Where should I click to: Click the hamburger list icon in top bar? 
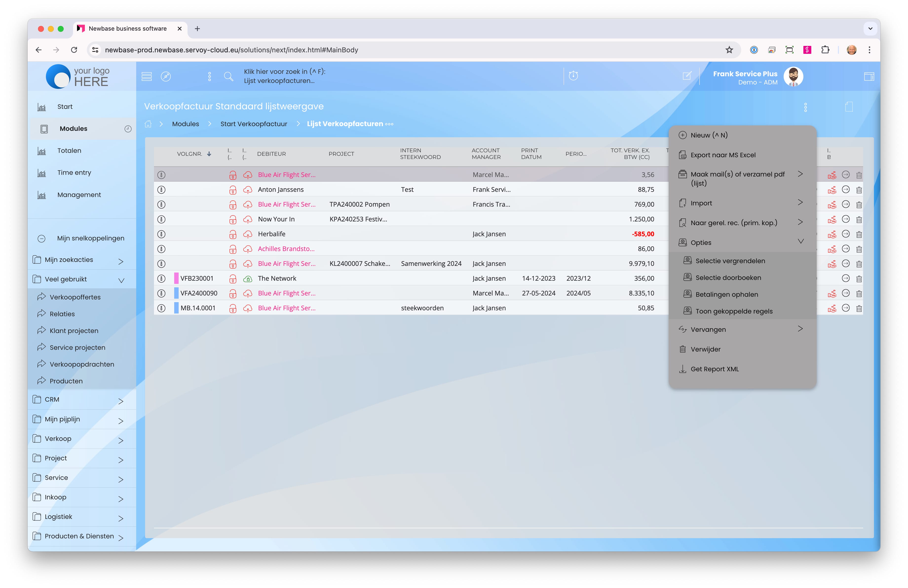click(147, 76)
